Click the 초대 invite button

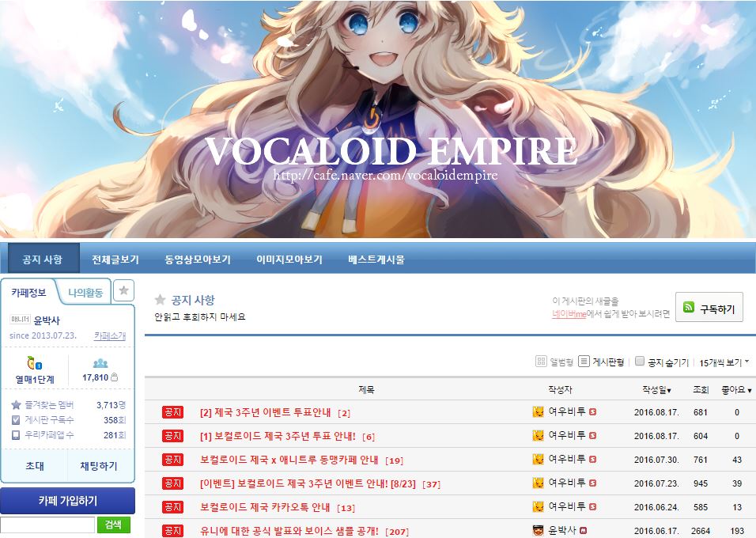[35, 466]
